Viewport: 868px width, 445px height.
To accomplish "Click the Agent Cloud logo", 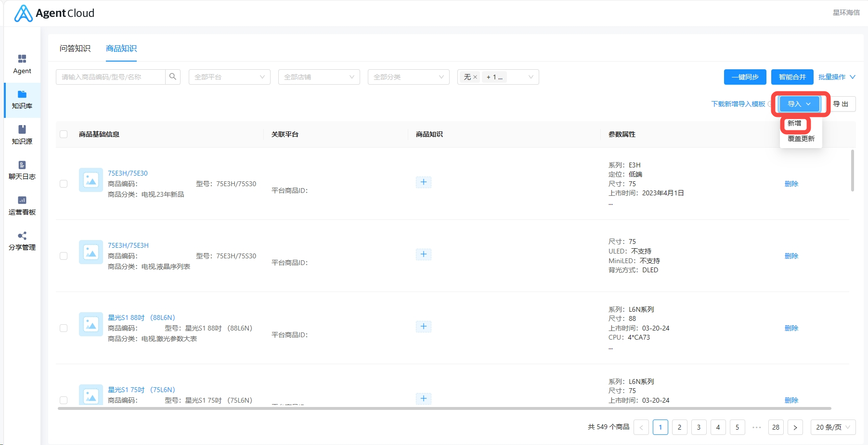I will 54,13.
